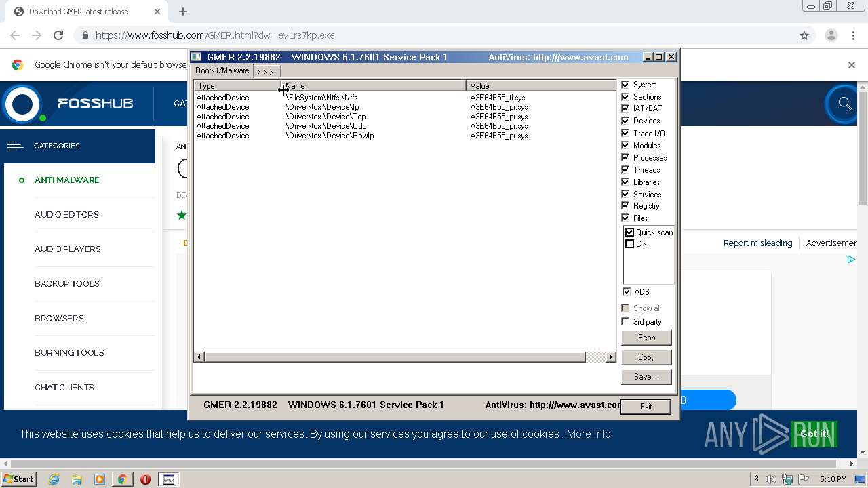The height and width of the screenshot is (488, 868).
Task: Click the Copy button in GMER
Action: pyautogui.click(x=646, y=357)
